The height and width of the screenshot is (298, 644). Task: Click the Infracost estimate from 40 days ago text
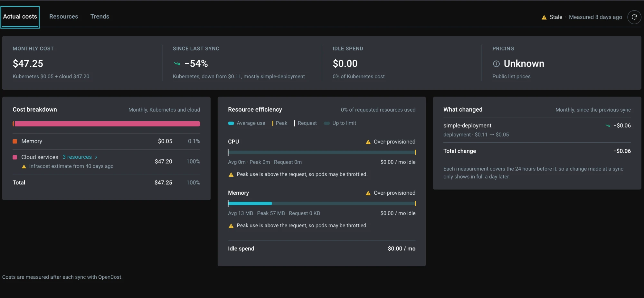coord(71,166)
